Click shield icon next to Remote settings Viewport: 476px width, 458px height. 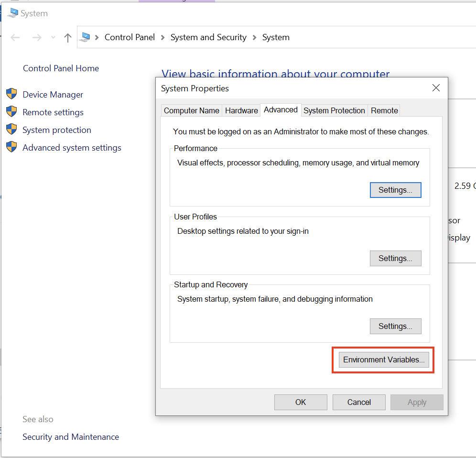(11, 111)
